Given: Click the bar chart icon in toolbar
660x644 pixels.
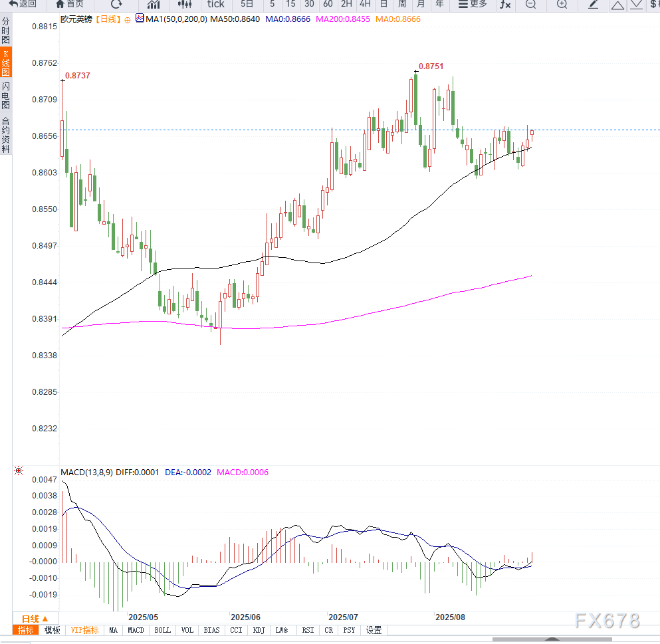Looking at the screenshot, I should point(154,4).
